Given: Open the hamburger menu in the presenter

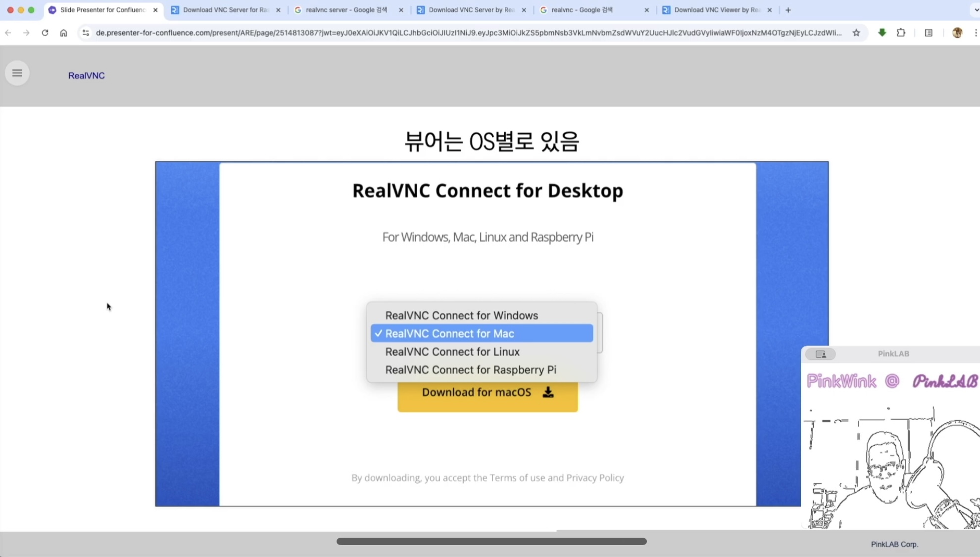Looking at the screenshot, I should click(17, 73).
